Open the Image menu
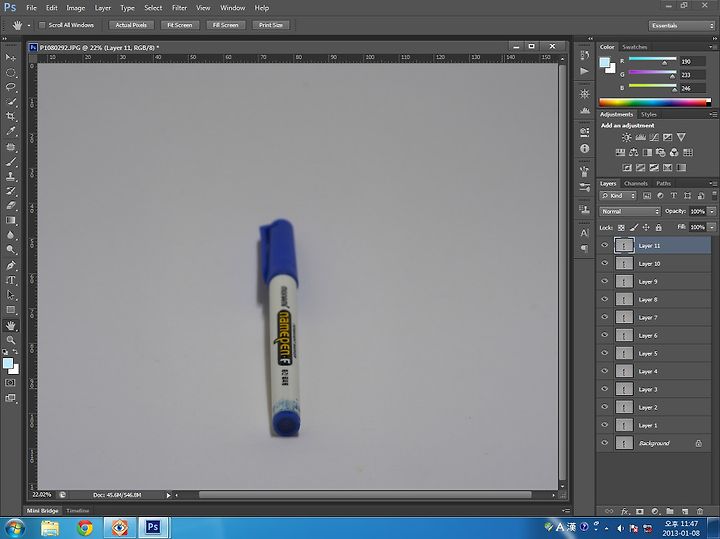 point(76,8)
